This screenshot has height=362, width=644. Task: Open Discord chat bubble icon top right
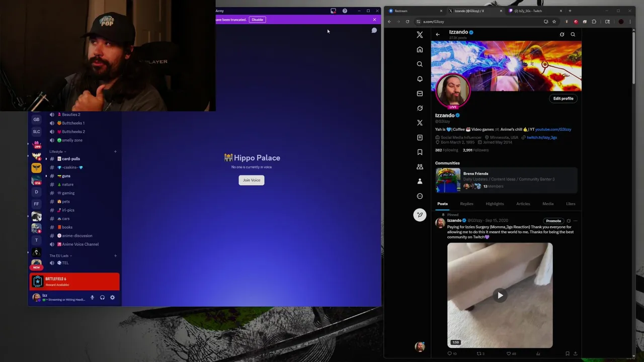(374, 31)
